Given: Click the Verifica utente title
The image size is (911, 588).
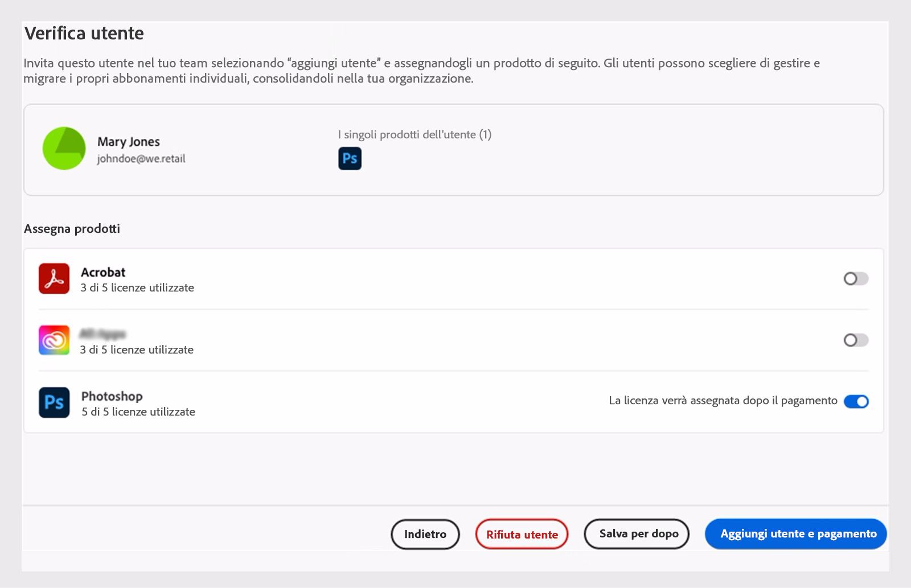Looking at the screenshot, I should 84,33.
